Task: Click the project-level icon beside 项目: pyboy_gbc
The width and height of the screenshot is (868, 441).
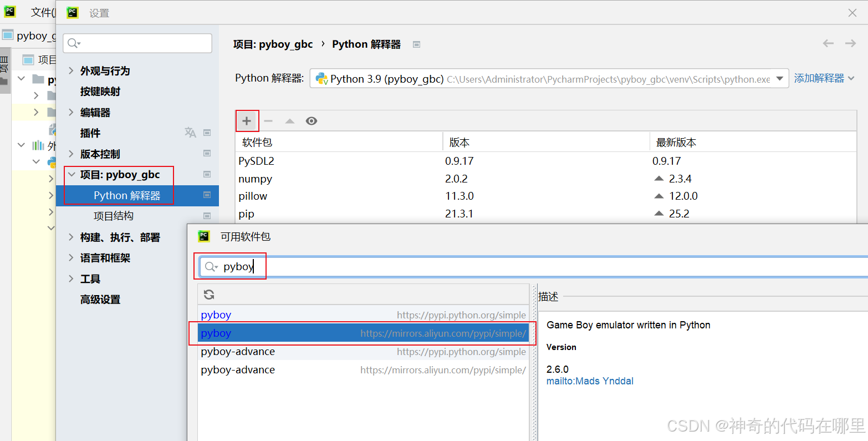Action: pyautogui.click(x=207, y=174)
